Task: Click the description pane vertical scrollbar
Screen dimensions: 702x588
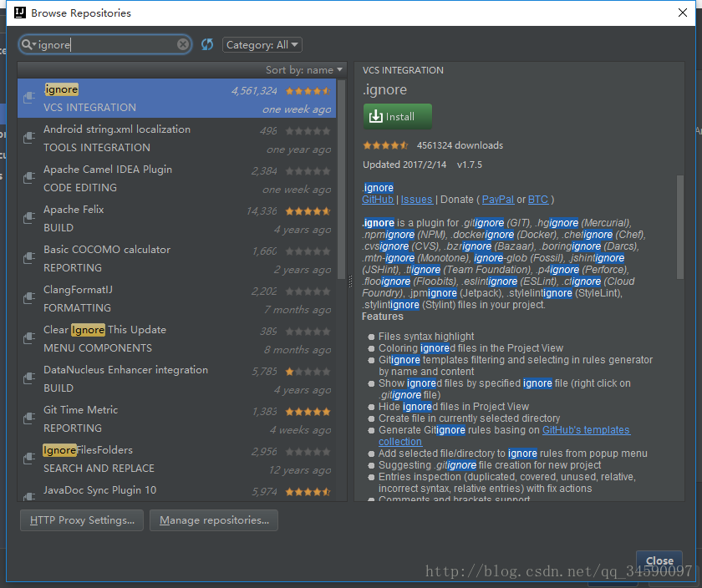Action: tap(680, 227)
